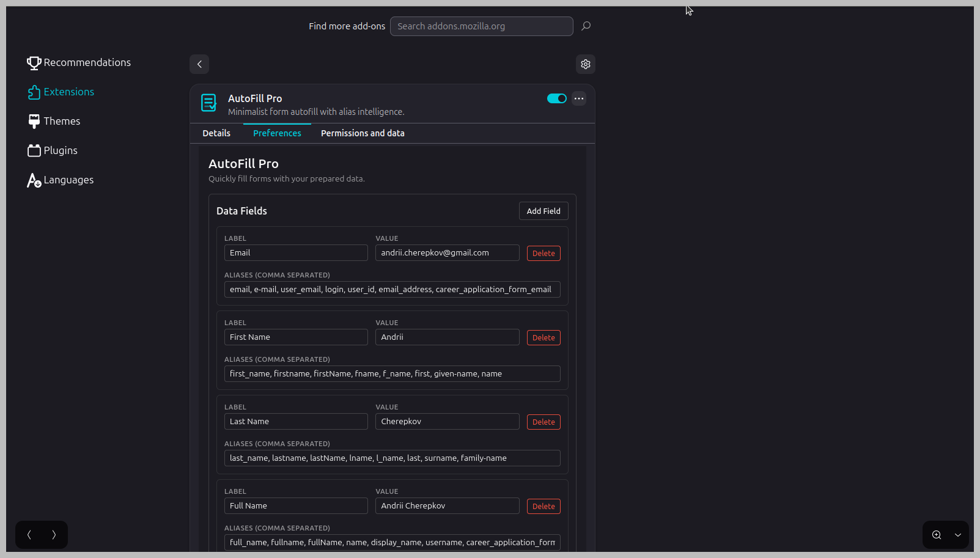Click the Data Fields heading
Viewport: 980px width, 558px height.
pyautogui.click(x=241, y=211)
